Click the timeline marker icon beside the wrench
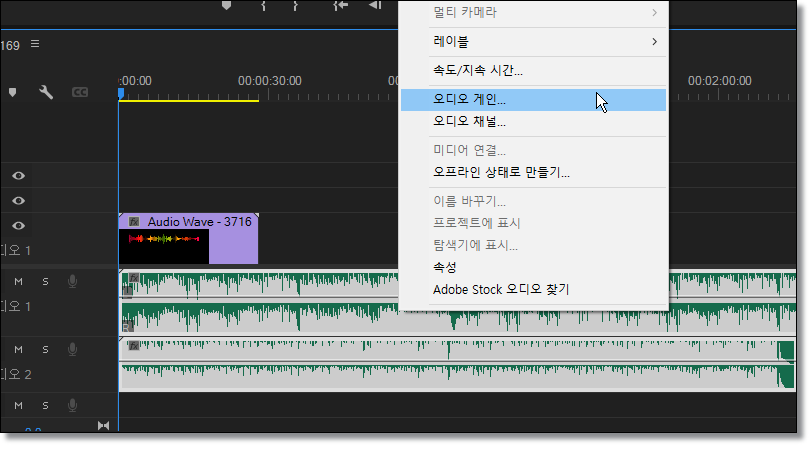809x455 pixels. [x=12, y=92]
